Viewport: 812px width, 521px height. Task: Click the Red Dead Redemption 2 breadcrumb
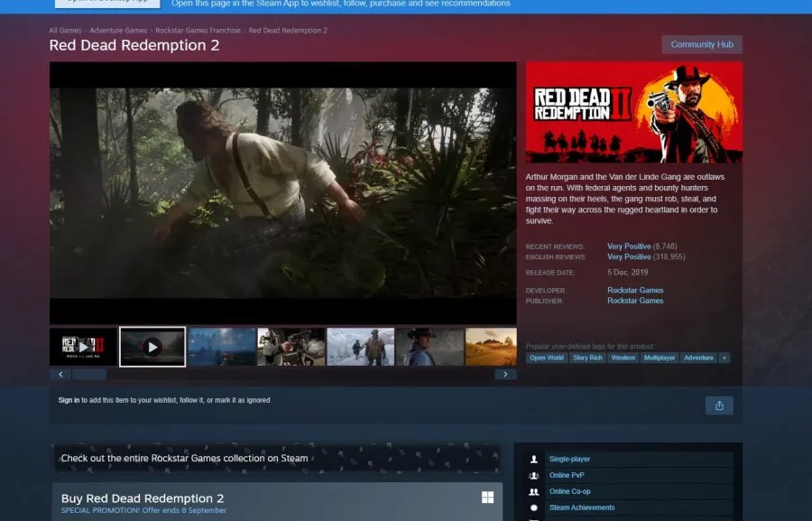pyautogui.click(x=288, y=31)
